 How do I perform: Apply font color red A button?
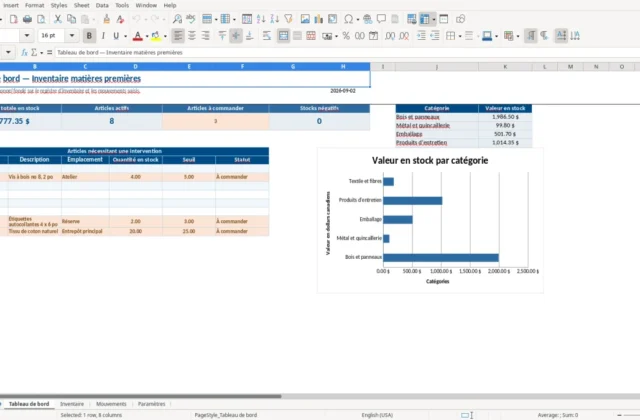coord(138,36)
